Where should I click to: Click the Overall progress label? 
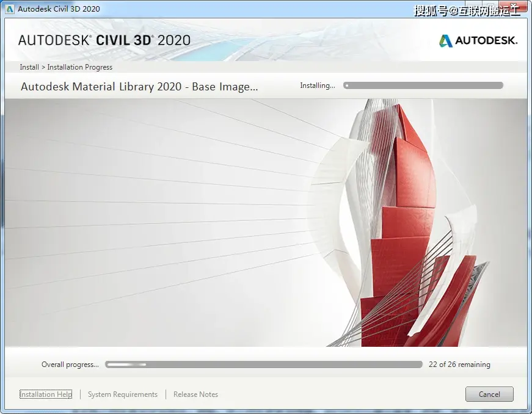70,365
